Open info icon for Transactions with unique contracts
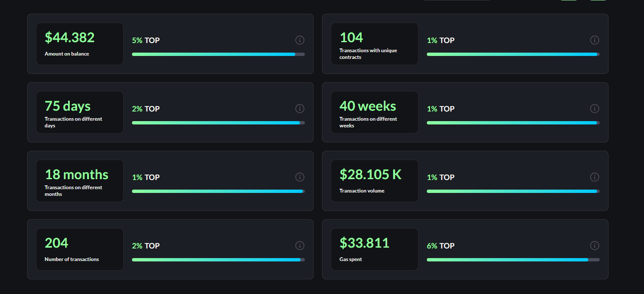This screenshot has width=644, height=294. 594,40
